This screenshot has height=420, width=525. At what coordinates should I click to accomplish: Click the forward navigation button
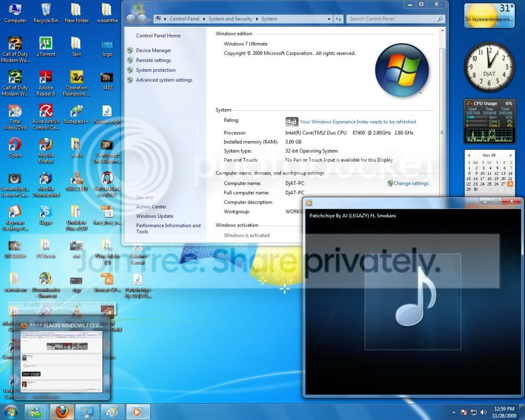(x=142, y=19)
